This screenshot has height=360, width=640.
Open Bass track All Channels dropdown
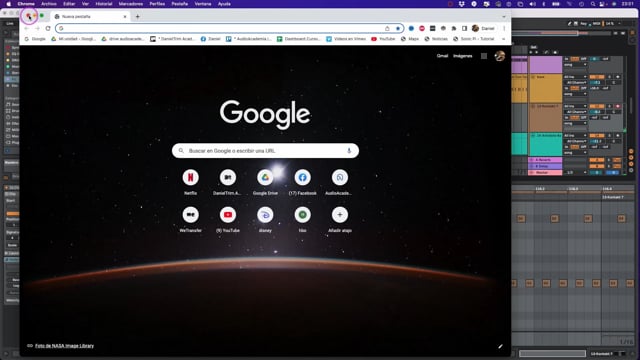click(x=575, y=82)
